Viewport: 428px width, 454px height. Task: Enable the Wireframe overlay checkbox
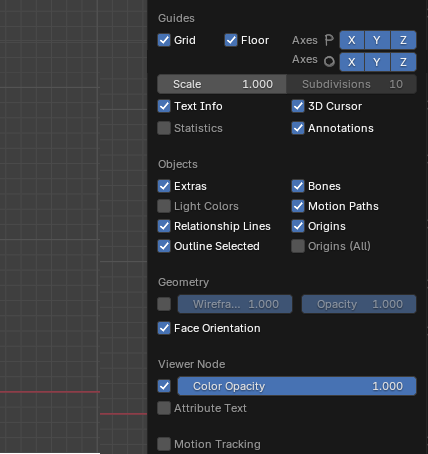coord(164,304)
